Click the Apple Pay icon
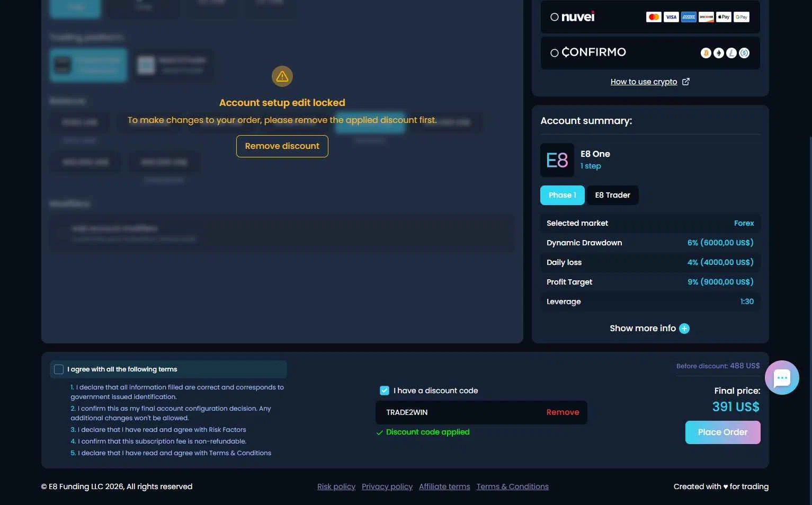This screenshot has height=505, width=812. pos(724,17)
